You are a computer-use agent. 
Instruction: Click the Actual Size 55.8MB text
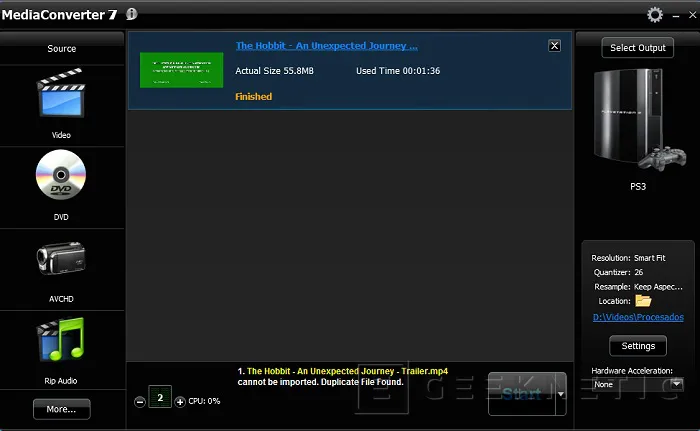274,71
